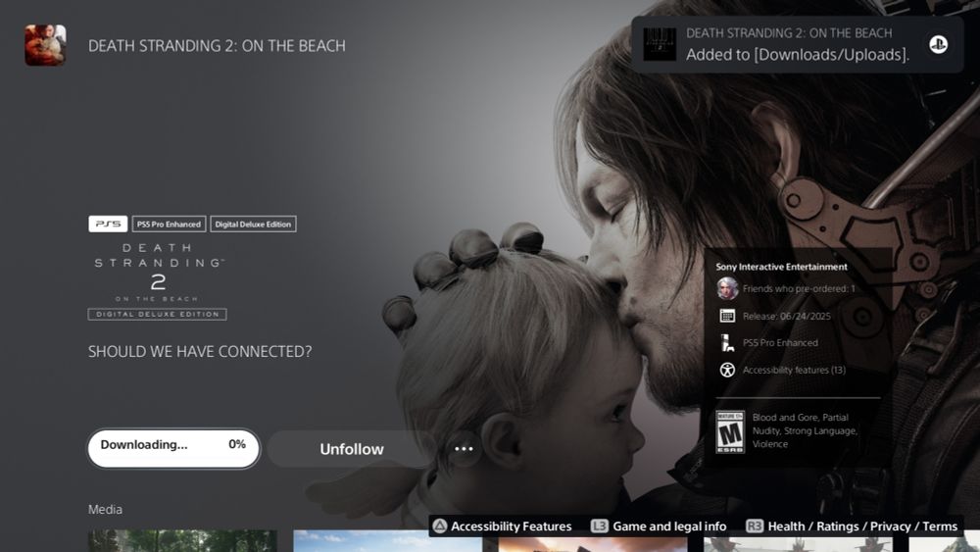
Task: Open Accessibility features (13)
Action: (x=794, y=370)
